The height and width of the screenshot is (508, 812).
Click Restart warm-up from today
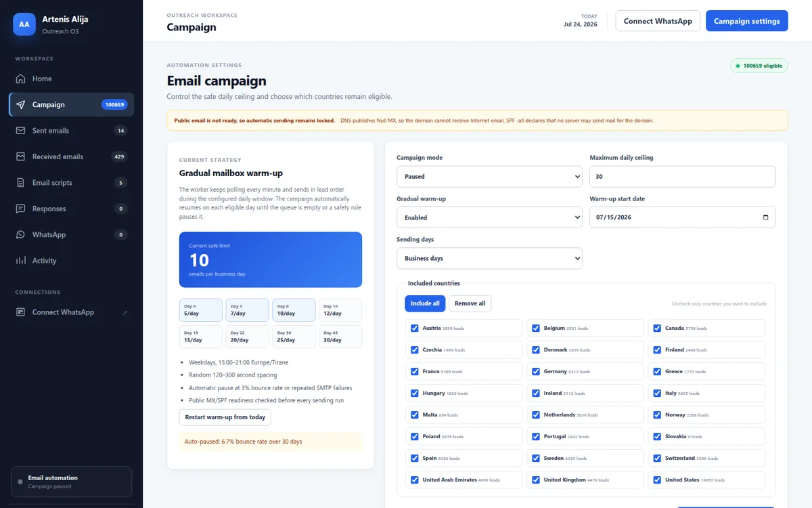225,417
